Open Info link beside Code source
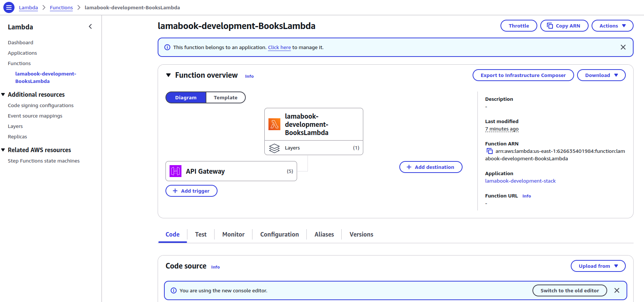 (215, 267)
